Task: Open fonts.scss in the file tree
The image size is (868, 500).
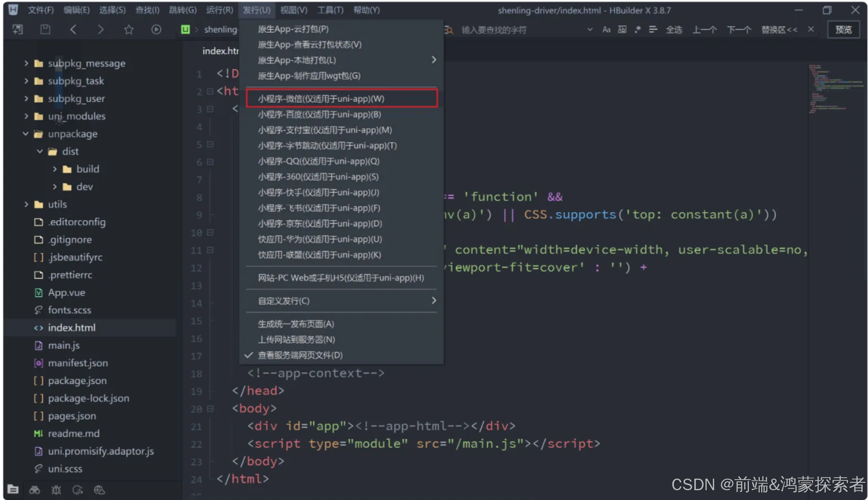Action: click(70, 310)
